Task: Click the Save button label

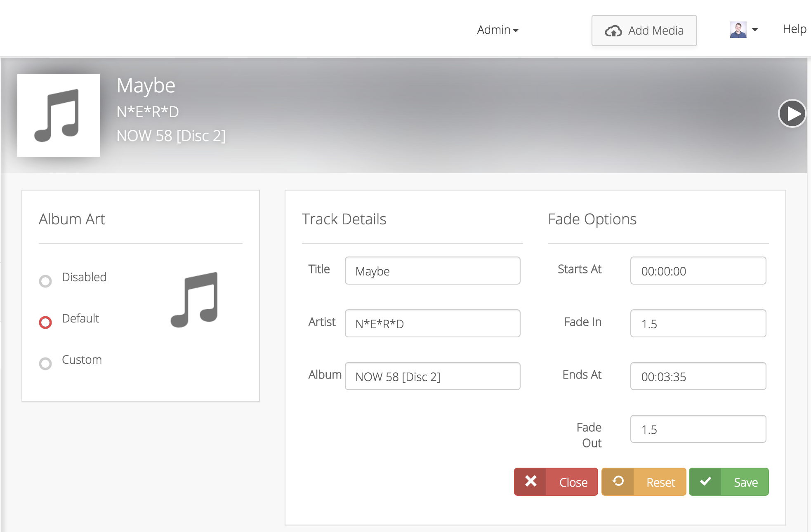Action: click(746, 482)
